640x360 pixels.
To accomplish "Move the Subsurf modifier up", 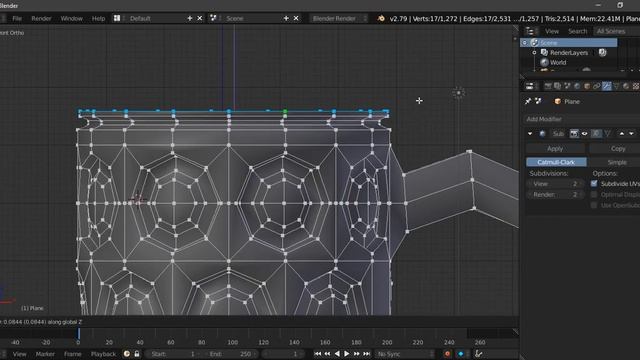I will click(x=622, y=133).
